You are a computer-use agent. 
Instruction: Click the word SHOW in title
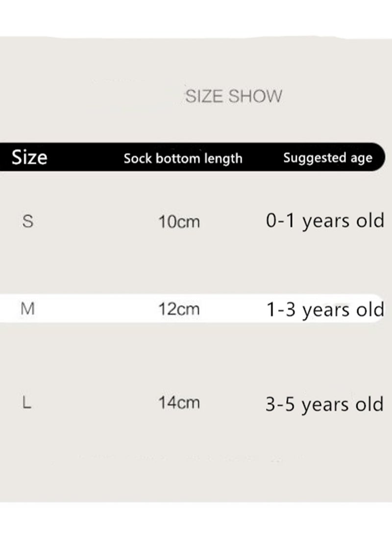255,96
